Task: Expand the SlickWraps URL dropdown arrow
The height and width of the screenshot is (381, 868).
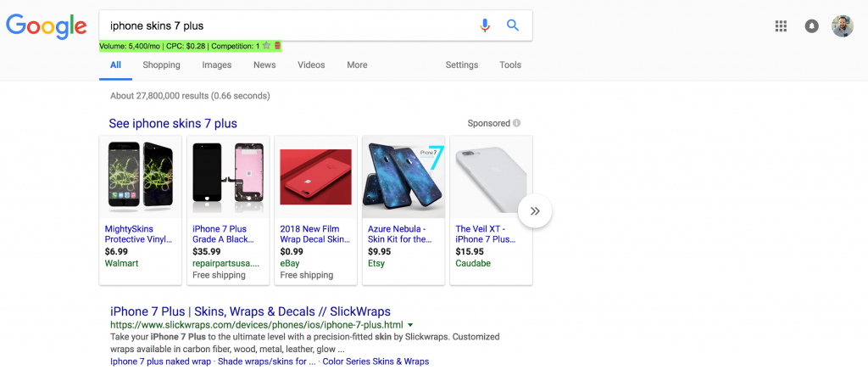Action: 410,325
